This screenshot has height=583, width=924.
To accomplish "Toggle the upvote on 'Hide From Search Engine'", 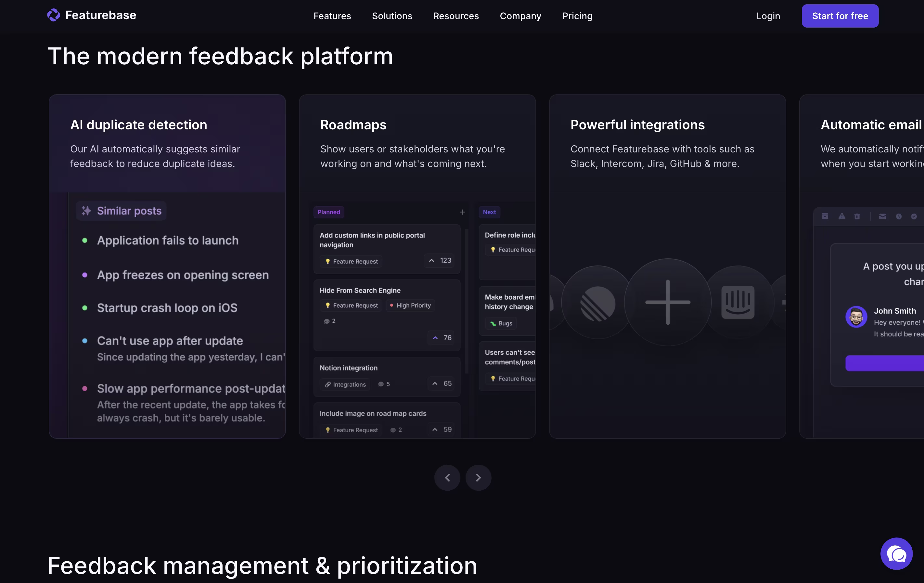I will (441, 338).
